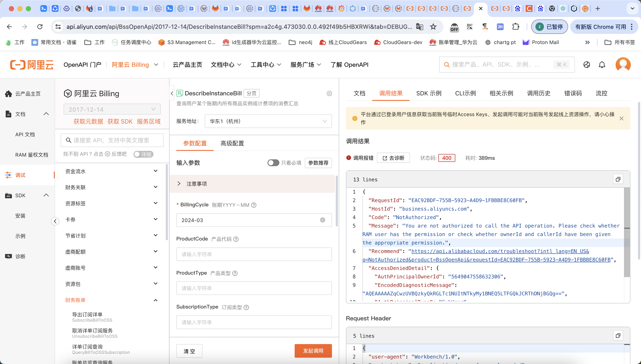Click the theme icon beside the bell
The width and height of the screenshot is (641, 364).
587,65
